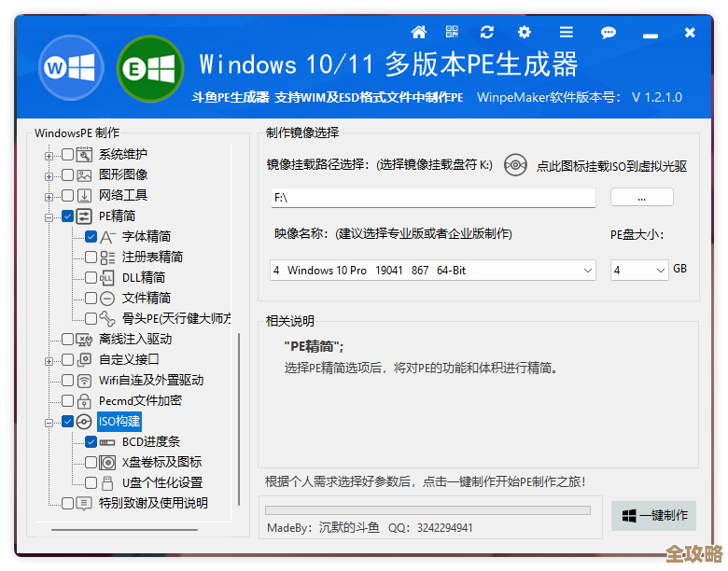728x571 pixels.
Task: Click the 字体精简 font icon
Action: click(107, 237)
